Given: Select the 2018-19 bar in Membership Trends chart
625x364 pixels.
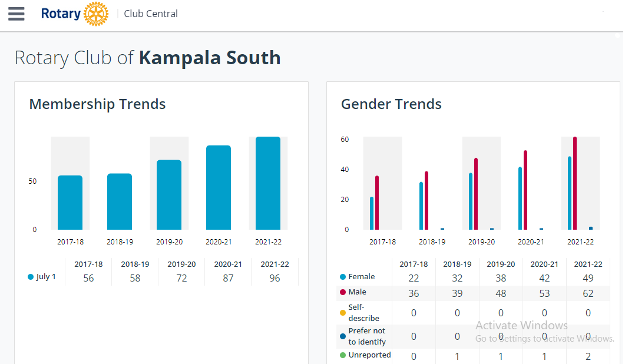Looking at the screenshot, I should coord(120,201).
